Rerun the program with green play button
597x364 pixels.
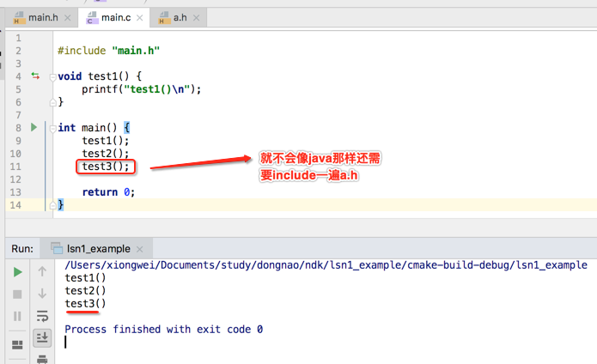pos(17,272)
